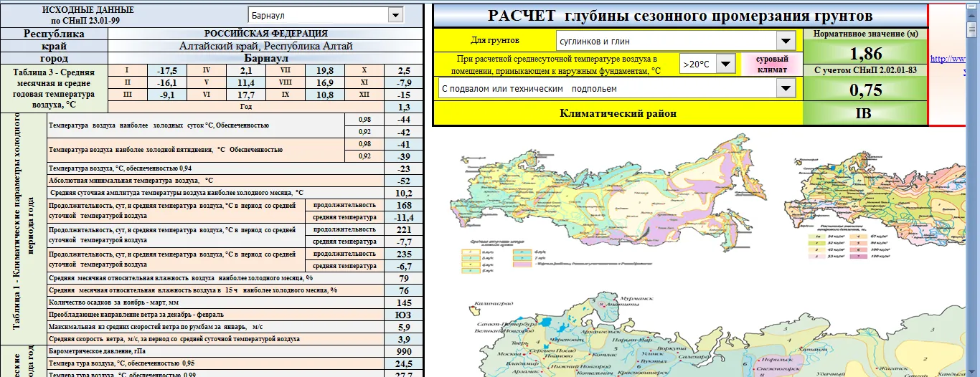
Task: Select June temperature cell '17,7'
Action: [x=246, y=94]
